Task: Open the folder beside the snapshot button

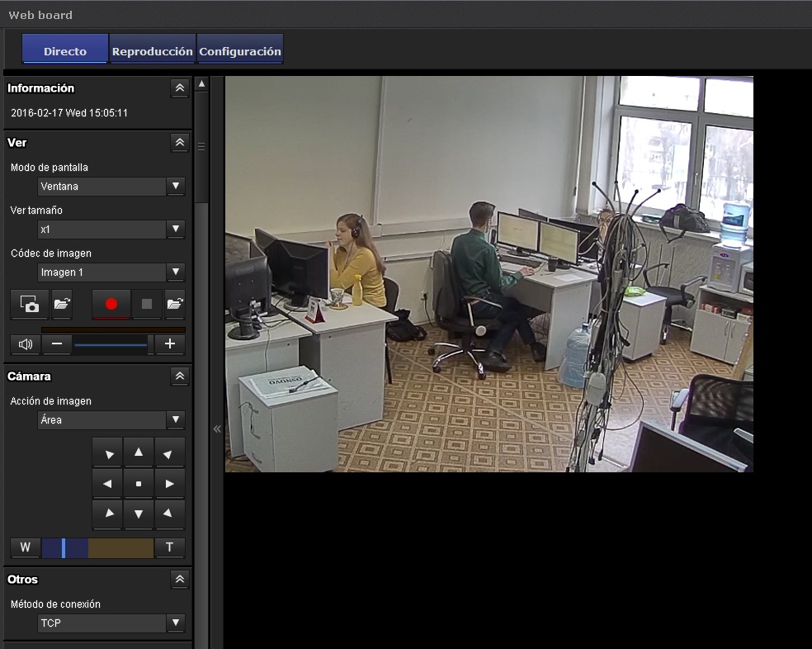Action: 62,304
